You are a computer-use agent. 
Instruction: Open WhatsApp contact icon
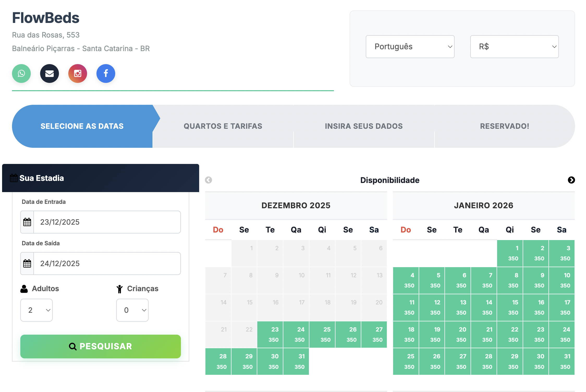[21, 73]
